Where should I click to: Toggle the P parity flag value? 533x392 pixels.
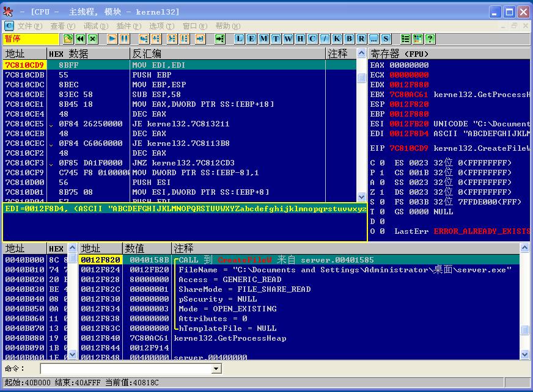pyautogui.click(x=382, y=173)
